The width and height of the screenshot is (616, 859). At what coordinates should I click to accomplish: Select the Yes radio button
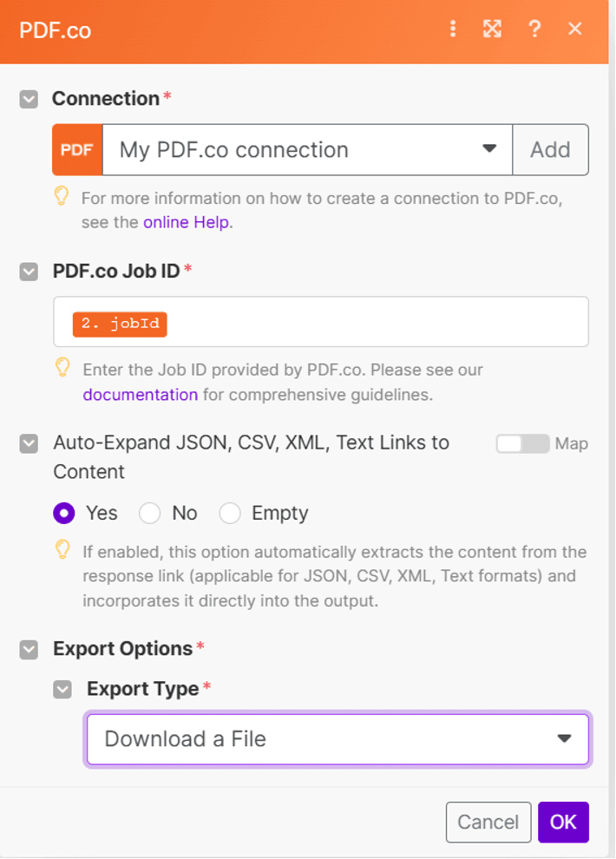pyautogui.click(x=64, y=513)
